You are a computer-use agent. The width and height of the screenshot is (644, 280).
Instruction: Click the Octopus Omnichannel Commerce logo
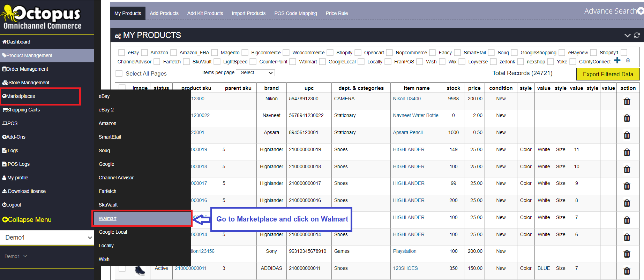coord(41,17)
